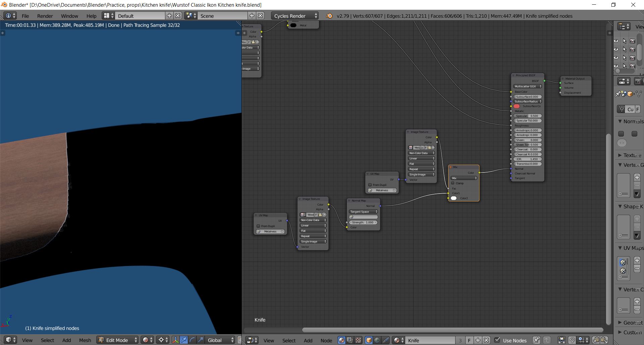644x345 pixels.
Task: Open viewport shading mode selector
Action: [x=147, y=340]
